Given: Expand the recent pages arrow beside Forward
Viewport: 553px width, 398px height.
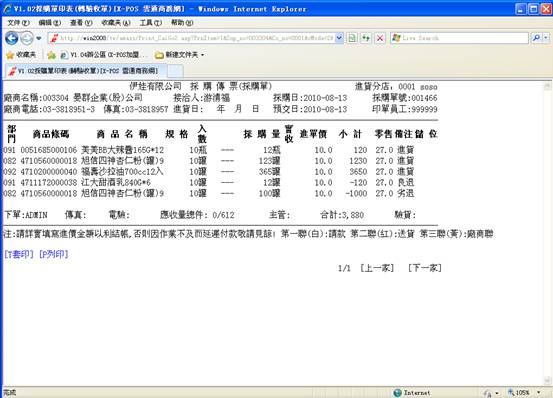Looking at the screenshot, I should 39,38.
